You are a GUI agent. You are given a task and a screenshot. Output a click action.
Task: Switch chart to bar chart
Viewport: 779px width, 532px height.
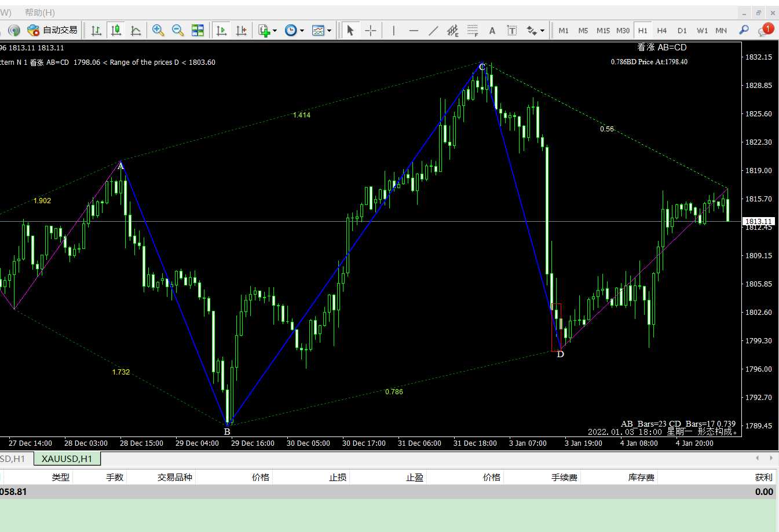click(96, 31)
